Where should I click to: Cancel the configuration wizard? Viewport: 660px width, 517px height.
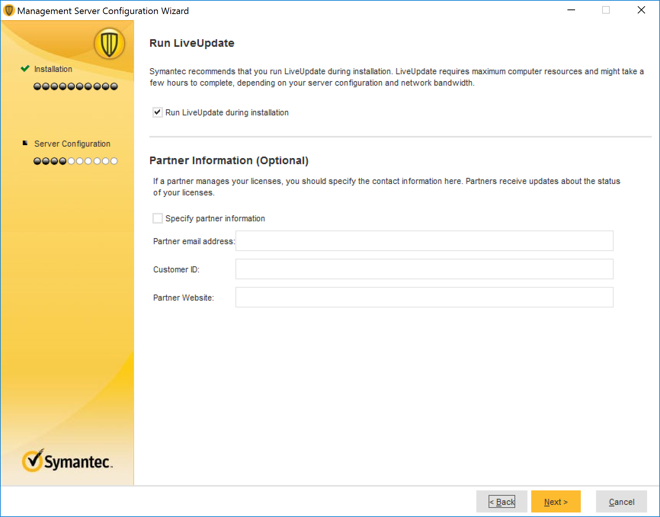(x=621, y=501)
